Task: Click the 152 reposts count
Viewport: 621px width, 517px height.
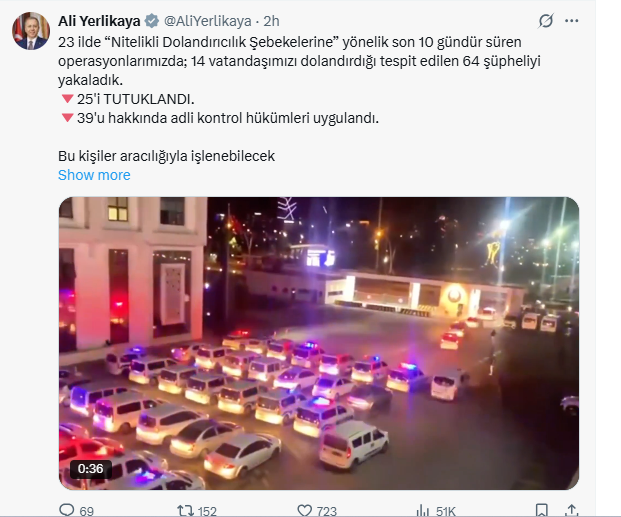Action: (207, 511)
